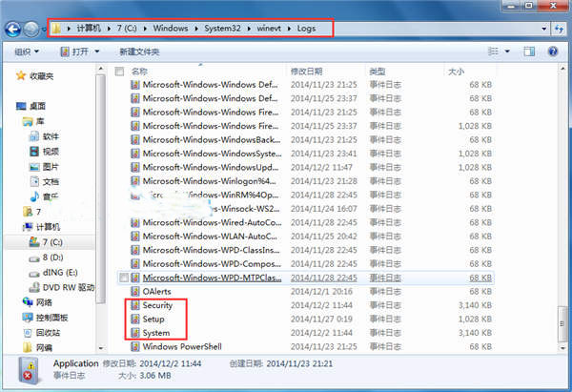Click the music note library icon

click(x=34, y=196)
